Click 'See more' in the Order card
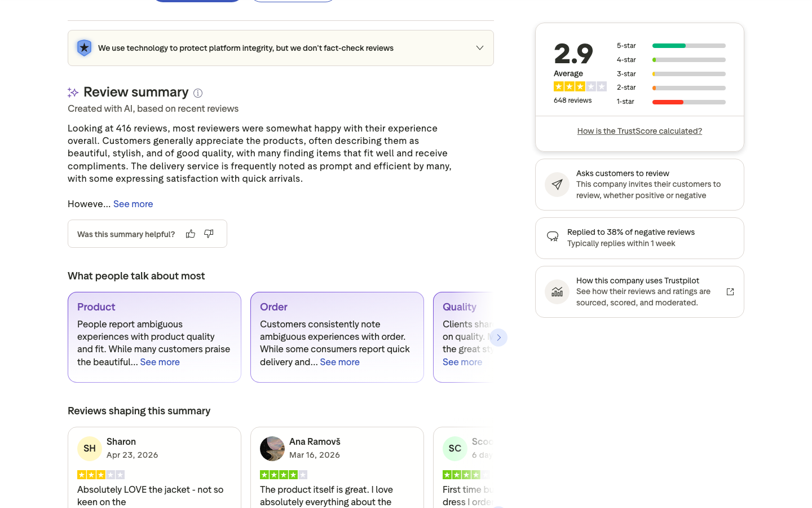This screenshot has height=508, width=812. click(x=340, y=362)
